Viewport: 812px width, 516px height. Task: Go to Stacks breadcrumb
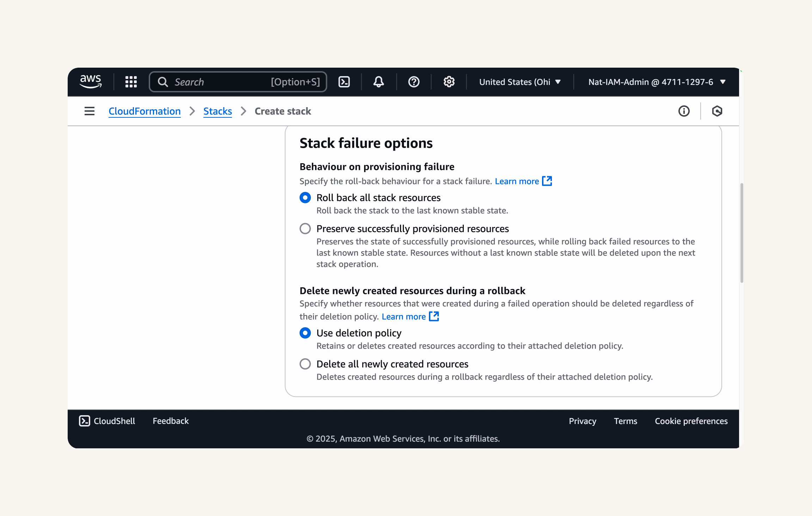click(217, 111)
